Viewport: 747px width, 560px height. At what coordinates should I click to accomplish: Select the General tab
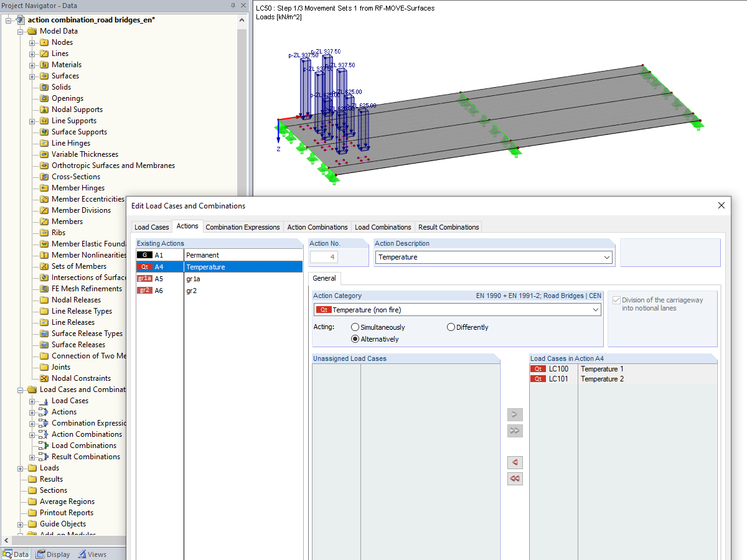click(324, 278)
